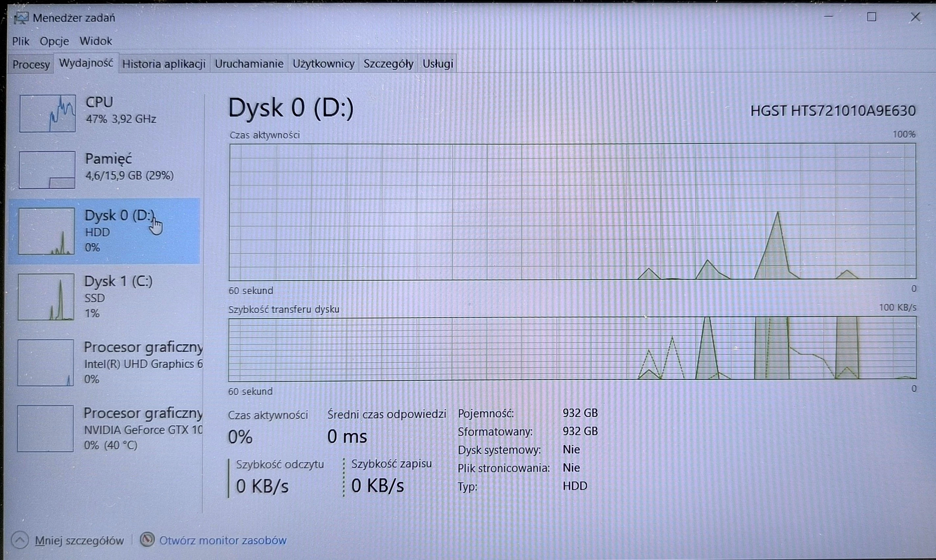Select the Intel UHD Graphics processor entry
This screenshot has height=560, width=936.
(x=105, y=362)
